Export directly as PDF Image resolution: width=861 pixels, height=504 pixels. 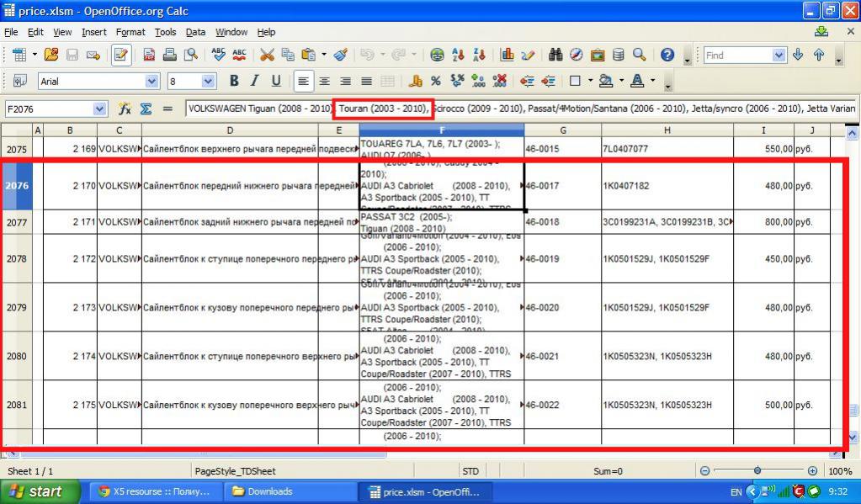tap(149, 55)
